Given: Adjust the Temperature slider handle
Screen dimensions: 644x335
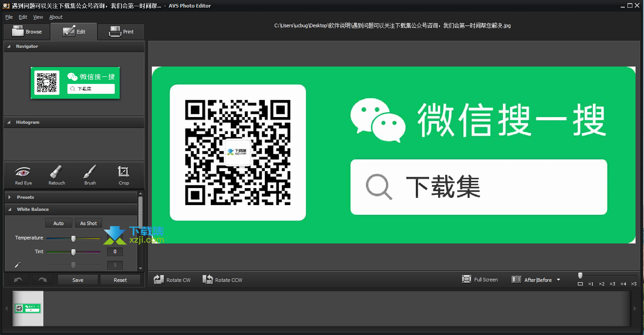Looking at the screenshot, I should (x=73, y=239).
